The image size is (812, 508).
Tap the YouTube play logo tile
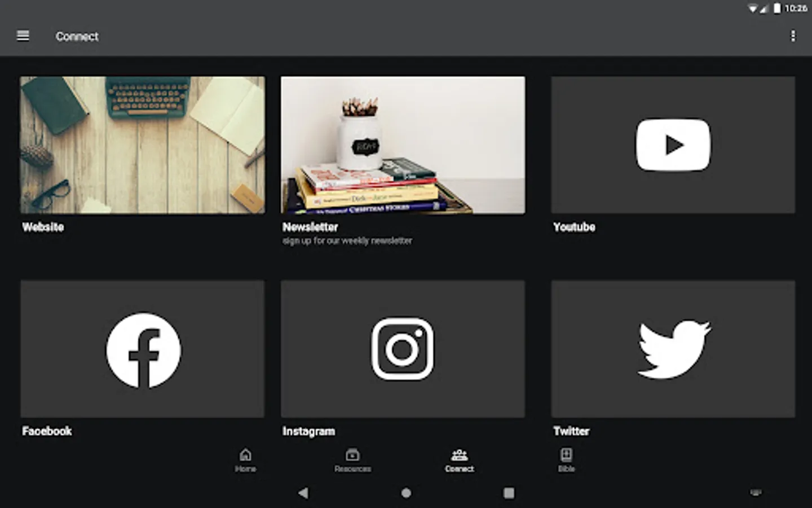click(673, 145)
